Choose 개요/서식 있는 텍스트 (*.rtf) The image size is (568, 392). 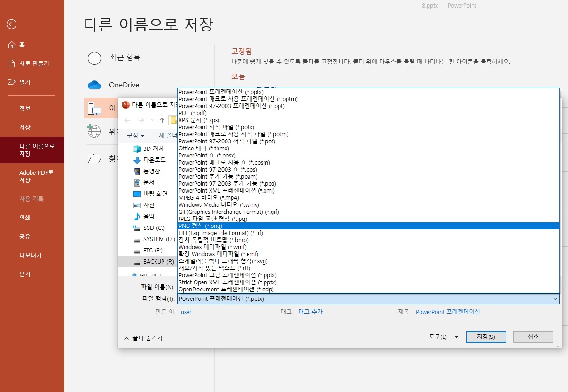point(368,268)
